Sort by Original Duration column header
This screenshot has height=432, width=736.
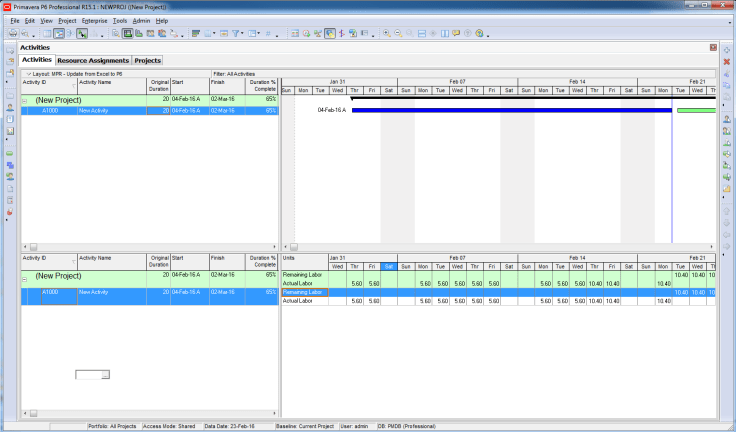[158, 85]
